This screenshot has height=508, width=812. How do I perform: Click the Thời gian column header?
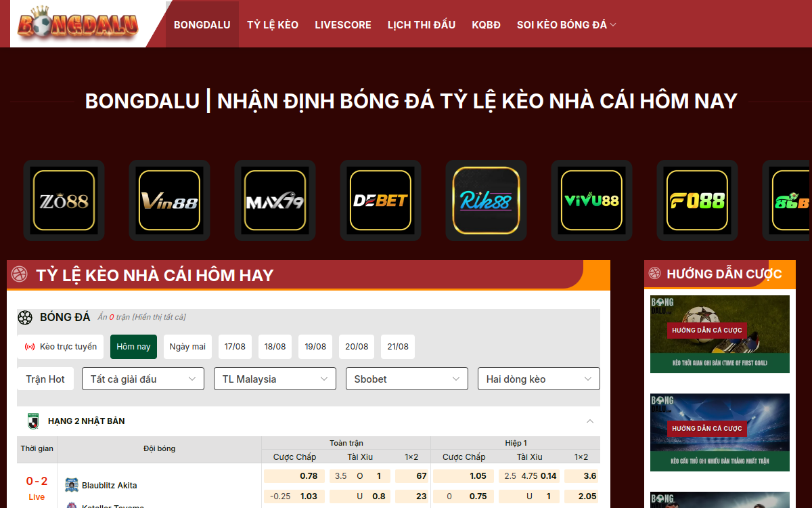[37, 448]
